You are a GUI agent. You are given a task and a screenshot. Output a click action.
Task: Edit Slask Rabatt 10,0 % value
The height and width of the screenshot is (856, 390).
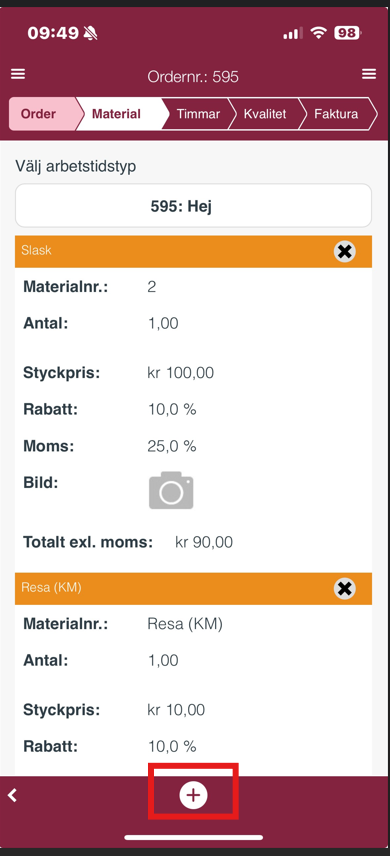click(x=172, y=409)
